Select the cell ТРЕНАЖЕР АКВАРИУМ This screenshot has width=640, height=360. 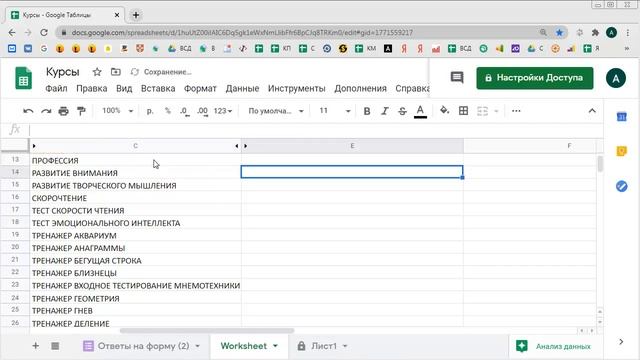coord(136,236)
